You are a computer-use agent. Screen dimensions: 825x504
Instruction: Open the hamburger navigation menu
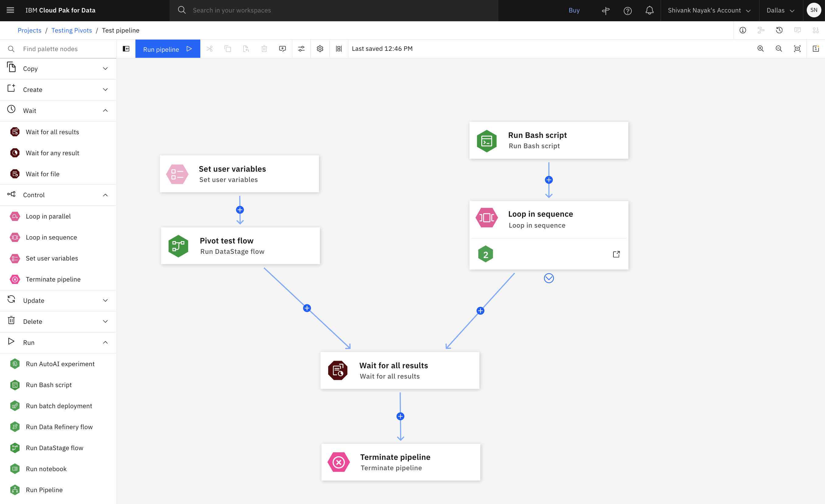(10, 10)
